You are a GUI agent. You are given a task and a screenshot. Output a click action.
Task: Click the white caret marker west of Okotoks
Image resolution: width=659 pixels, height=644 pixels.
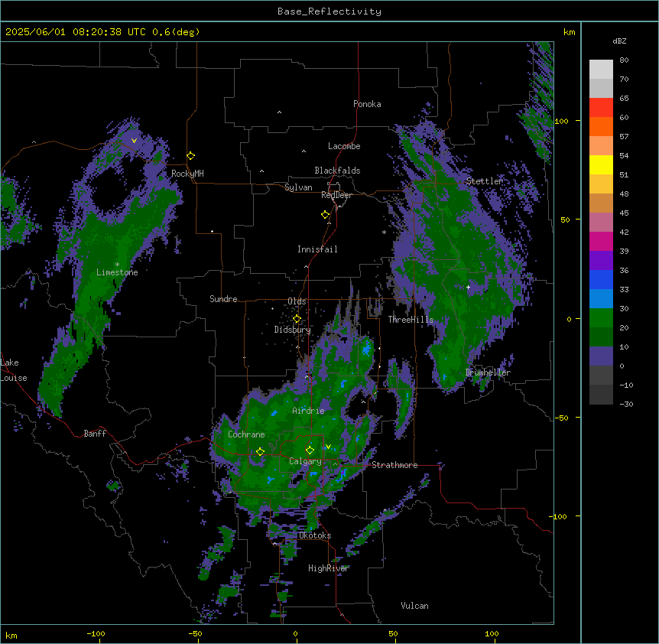[275, 544]
